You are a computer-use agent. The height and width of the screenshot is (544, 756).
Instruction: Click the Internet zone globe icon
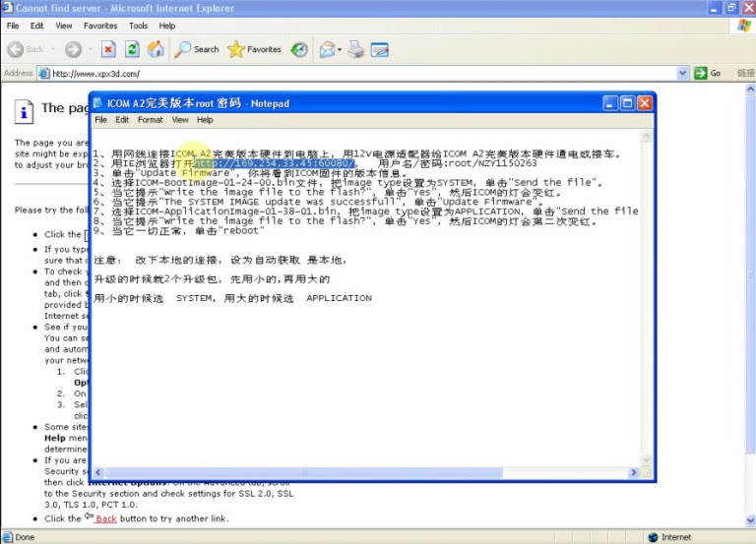[653, 537]
